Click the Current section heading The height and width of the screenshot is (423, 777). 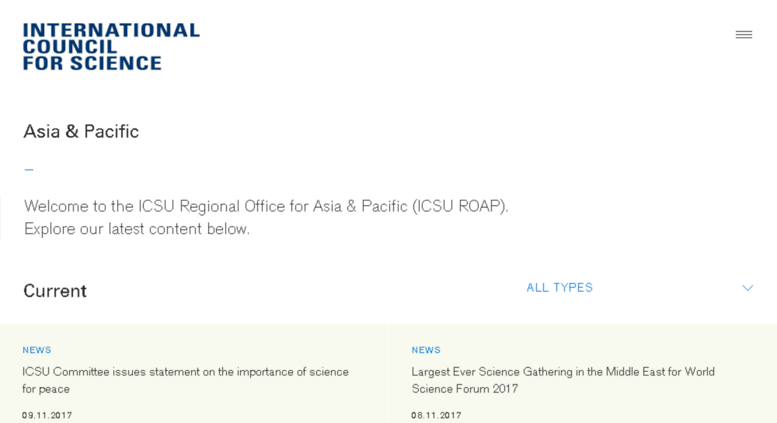(x=55, y=291)
